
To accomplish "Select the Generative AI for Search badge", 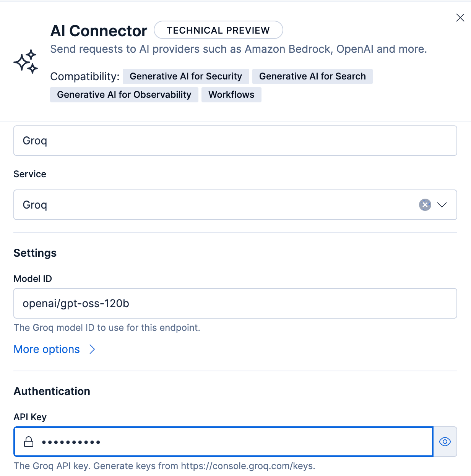I will pyautogui.click(x=312, y=76).
